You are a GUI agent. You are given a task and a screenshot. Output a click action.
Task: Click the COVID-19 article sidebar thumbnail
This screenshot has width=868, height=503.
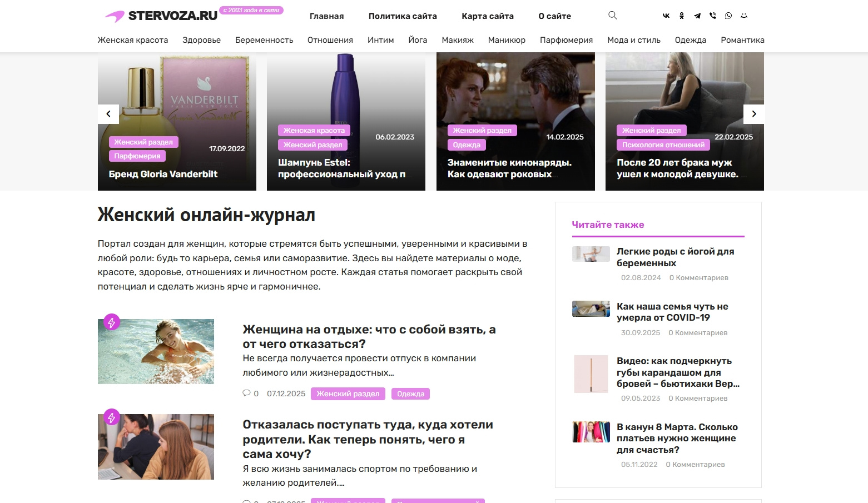[x=591, y=308]
